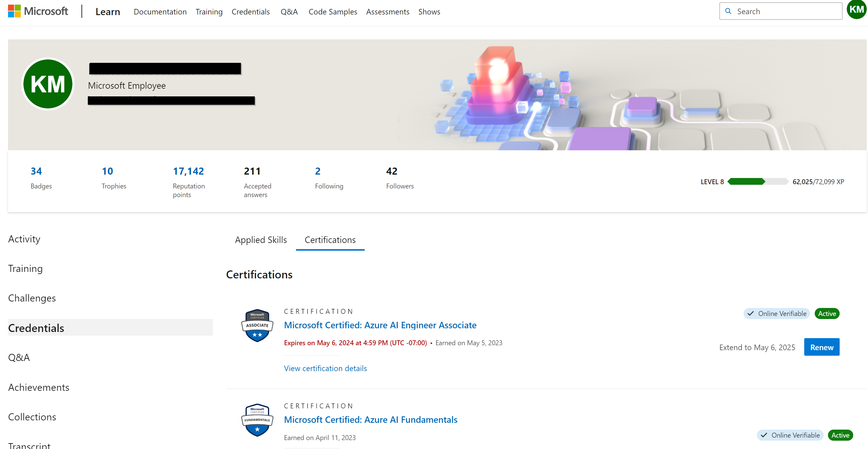Screen dimensions: 868x449
Task: Open Assessments page
Action: [x=387, y=12]
